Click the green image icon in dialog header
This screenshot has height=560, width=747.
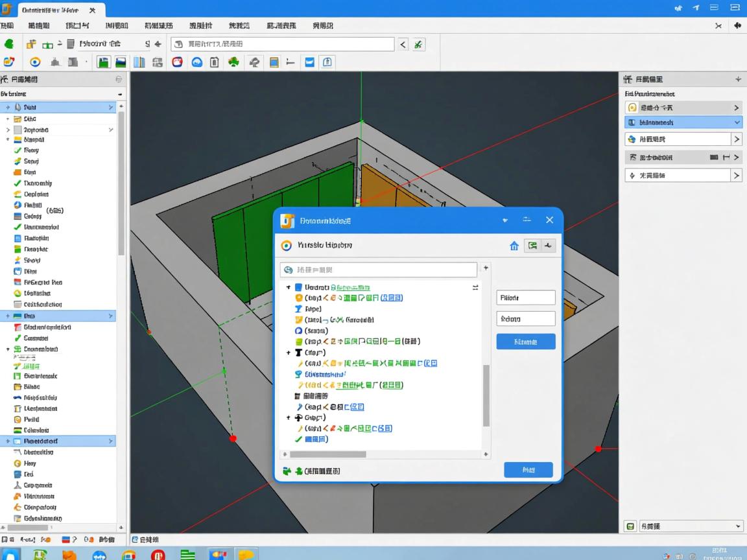pyautogui.click(x=532, y=246)
